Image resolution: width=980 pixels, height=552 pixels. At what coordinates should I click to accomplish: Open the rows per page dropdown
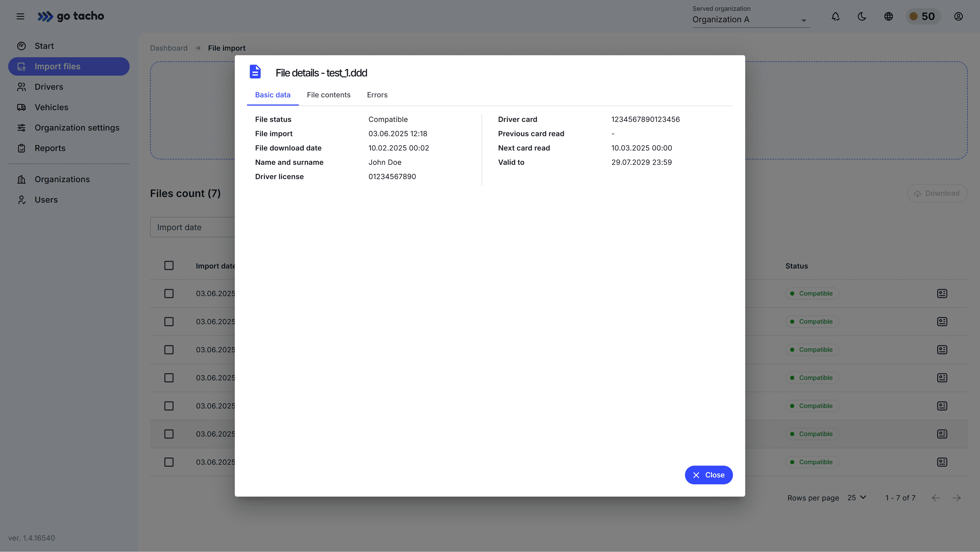pyautogui.click(x=856, y=498)
